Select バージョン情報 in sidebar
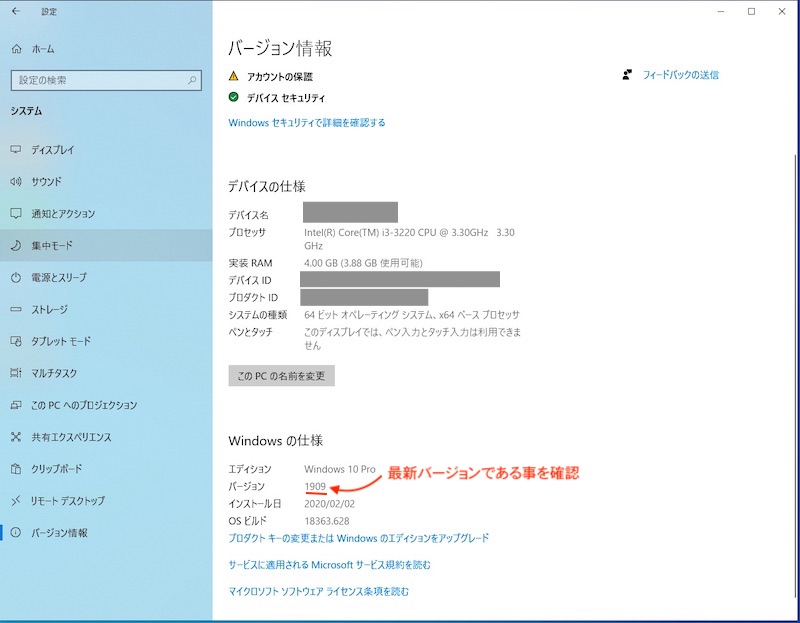 click(x=59, y=533)
